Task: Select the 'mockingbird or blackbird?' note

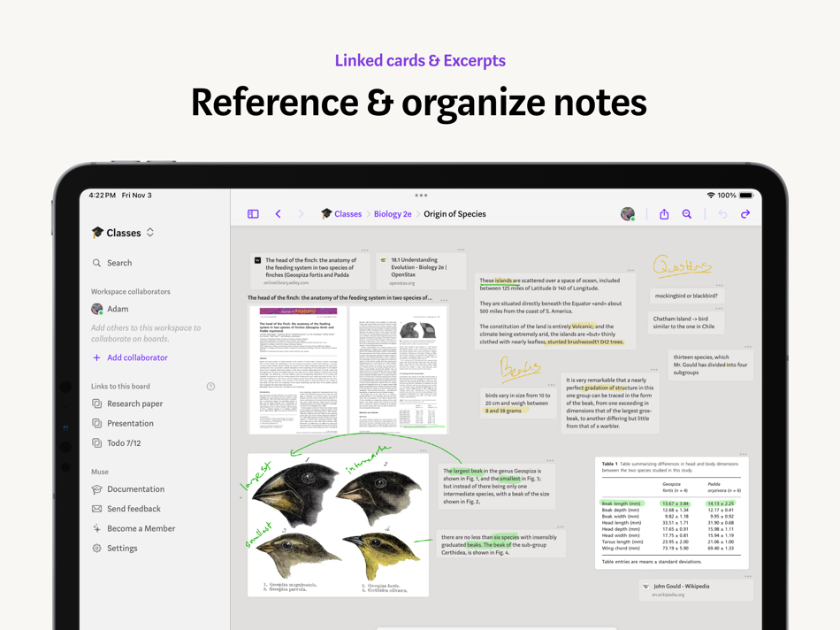Action: pos(686,296)
